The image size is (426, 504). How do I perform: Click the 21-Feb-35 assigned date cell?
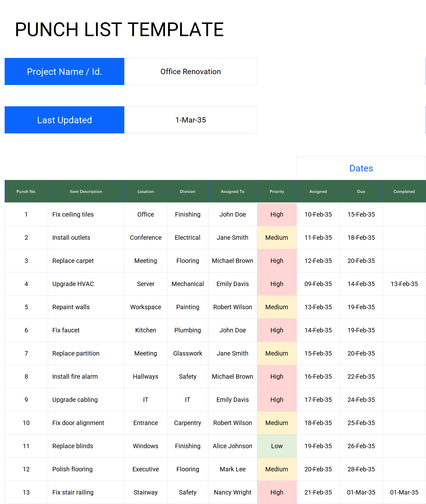tap(318, 492)
